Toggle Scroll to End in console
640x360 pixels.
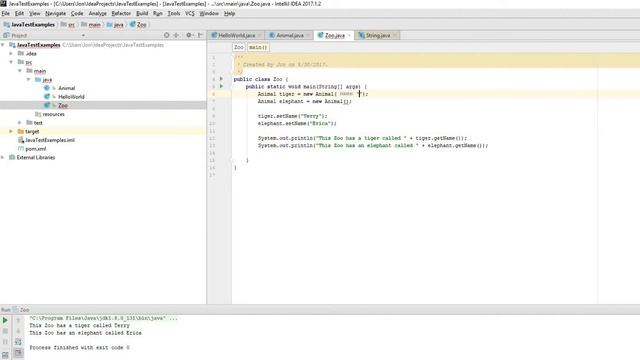pyautogui.click(x=18, y=353)
